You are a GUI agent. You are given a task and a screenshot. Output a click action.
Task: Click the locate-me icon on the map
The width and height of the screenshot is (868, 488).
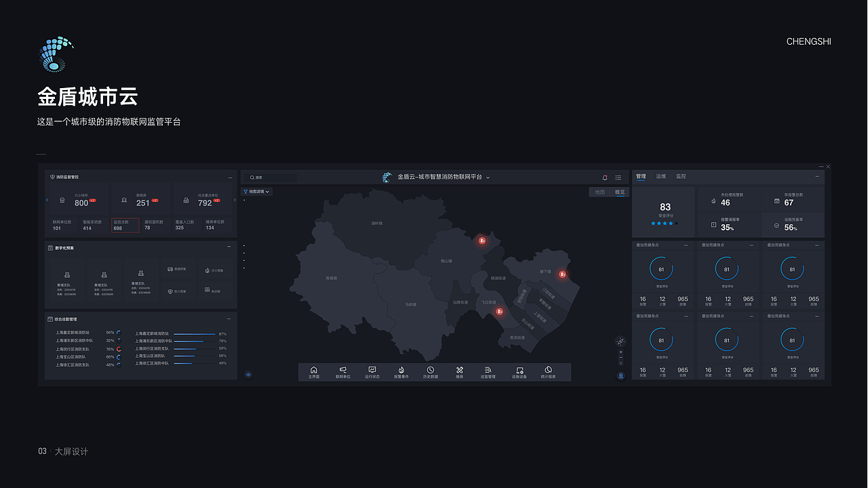pos(620,375)
